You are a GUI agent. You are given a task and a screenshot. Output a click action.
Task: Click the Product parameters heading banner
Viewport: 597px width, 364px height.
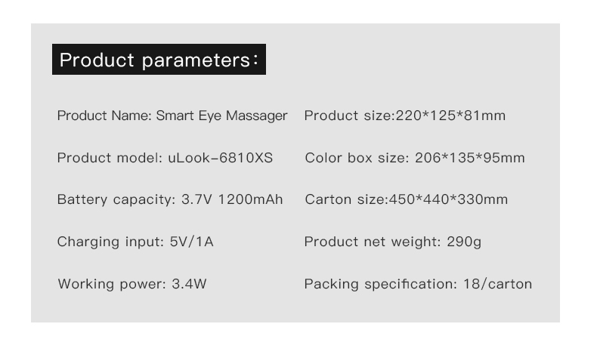point(159,60)
